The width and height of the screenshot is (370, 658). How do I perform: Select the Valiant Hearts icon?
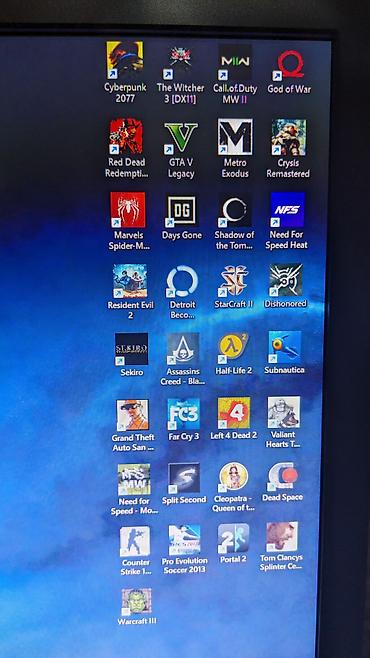[x=284, y=412]
